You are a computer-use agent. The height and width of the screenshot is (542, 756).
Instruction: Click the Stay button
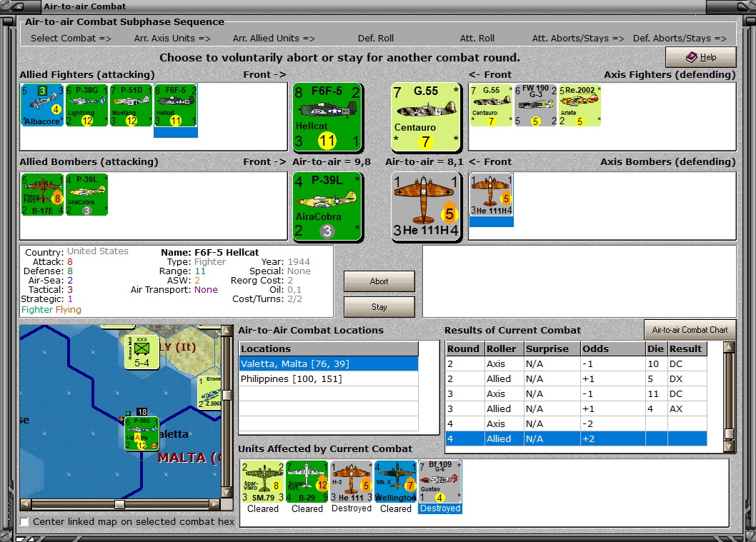pyautogui.click(x=379, y=307)
